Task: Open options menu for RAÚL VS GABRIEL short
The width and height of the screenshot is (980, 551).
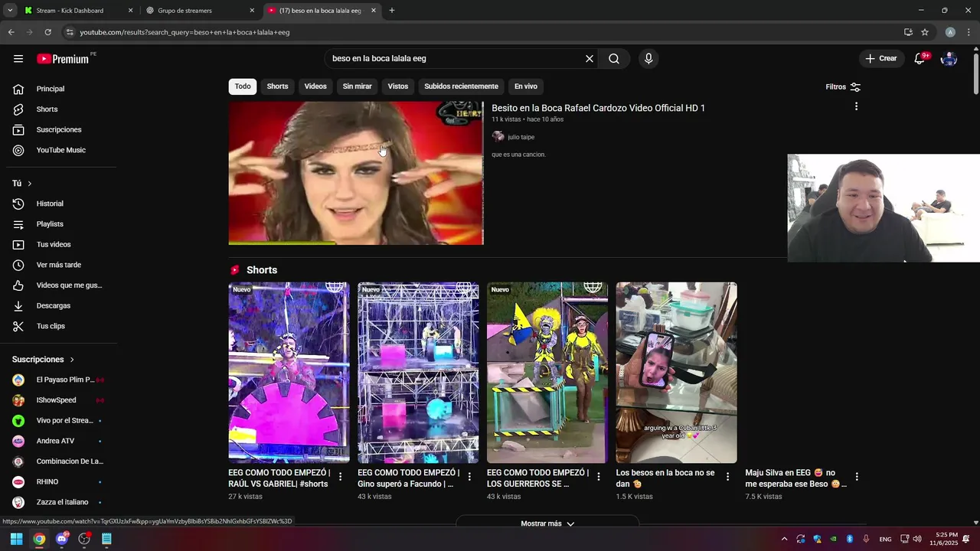Action: [340, 477]
